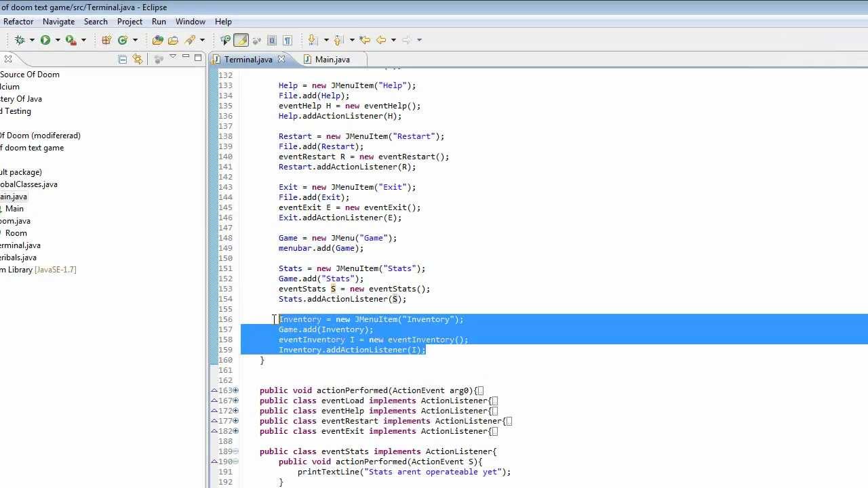
Task: Click the grayed Forward navigation arrow
Action: 407,40
